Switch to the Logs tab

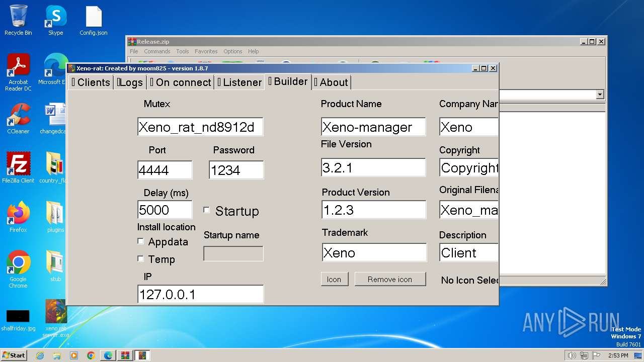pyautogui.click(x=130, y=82)
